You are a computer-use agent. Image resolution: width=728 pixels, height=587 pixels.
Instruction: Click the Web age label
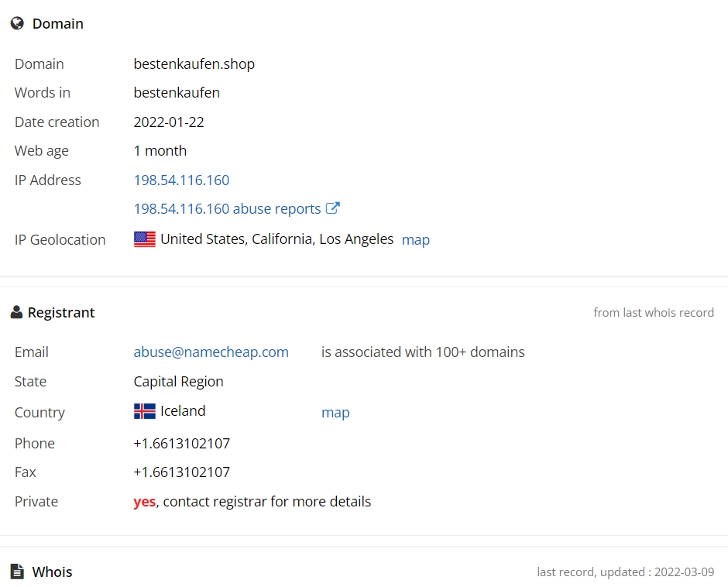tap(42, 151)
